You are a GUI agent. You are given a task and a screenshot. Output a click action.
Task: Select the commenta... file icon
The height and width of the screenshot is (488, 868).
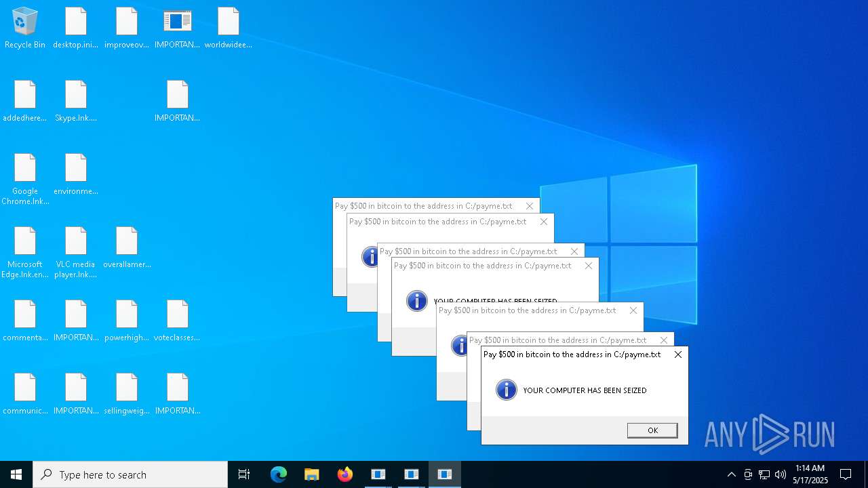point(25,321)
